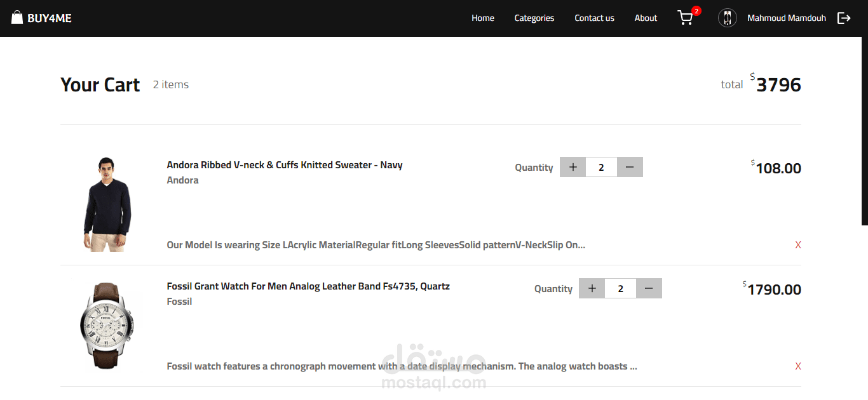868x400 pixels.
Task: Click the watch description starting 'Fossil watch features'
Action: 402,366
